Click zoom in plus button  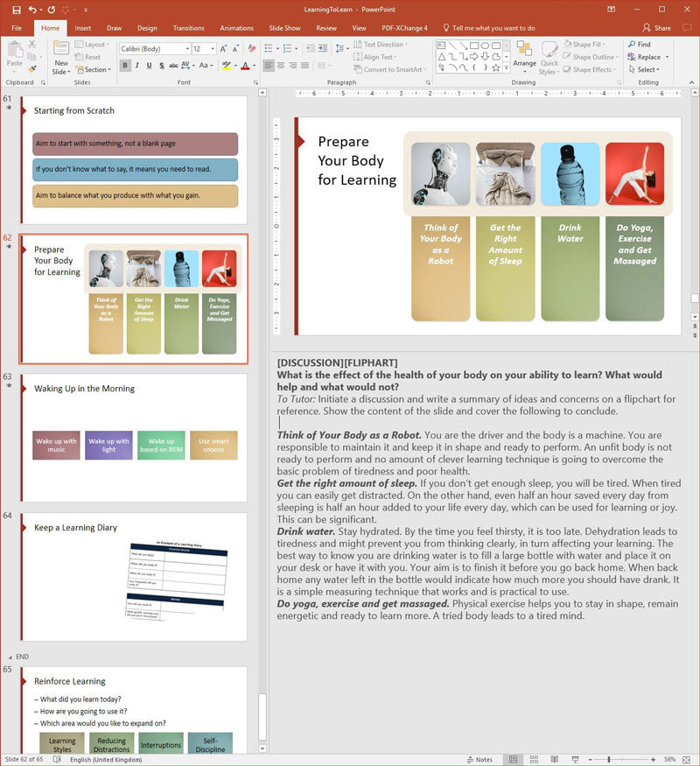(653, 759)
